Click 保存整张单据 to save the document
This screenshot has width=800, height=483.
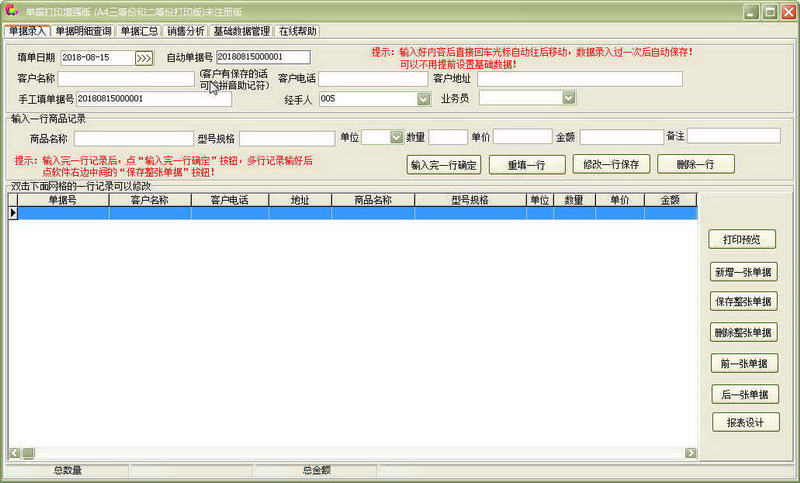(742, 302)
